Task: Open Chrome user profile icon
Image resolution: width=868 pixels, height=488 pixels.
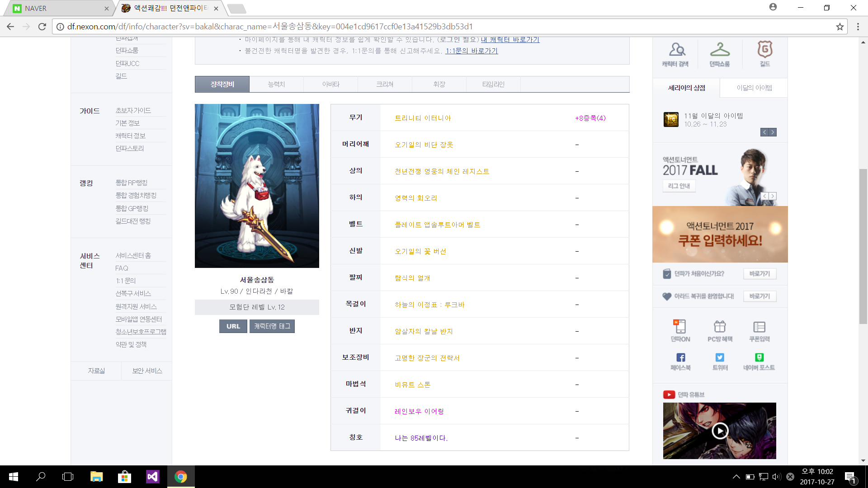Action: click(x=773, y=7)
